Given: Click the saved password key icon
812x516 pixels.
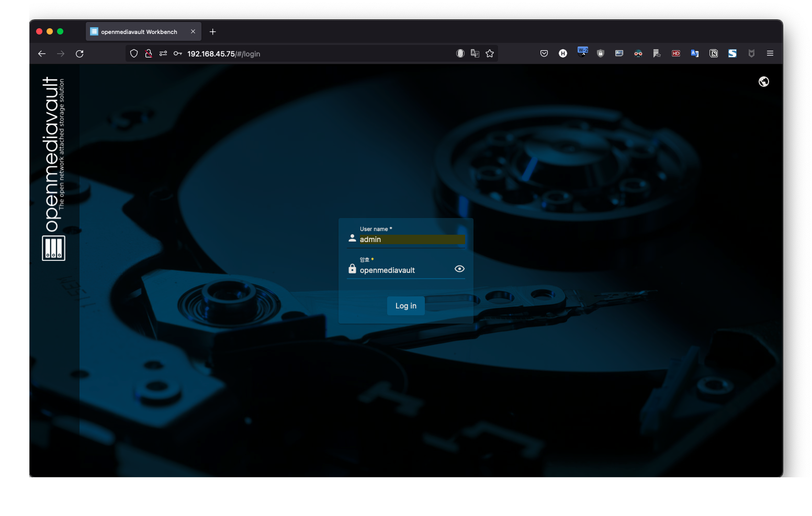Looking at the screenshot, I should [x=178, y=53].
